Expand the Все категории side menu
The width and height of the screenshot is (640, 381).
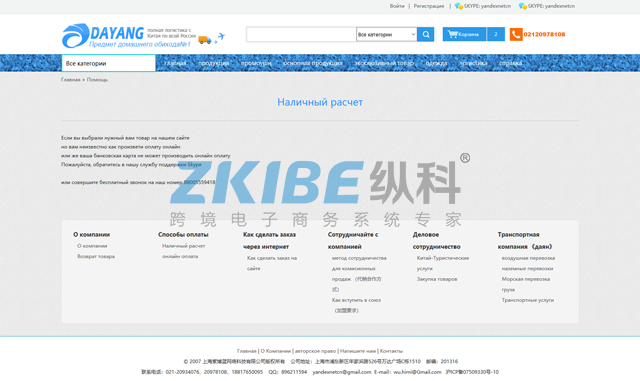tap(109, 63)
